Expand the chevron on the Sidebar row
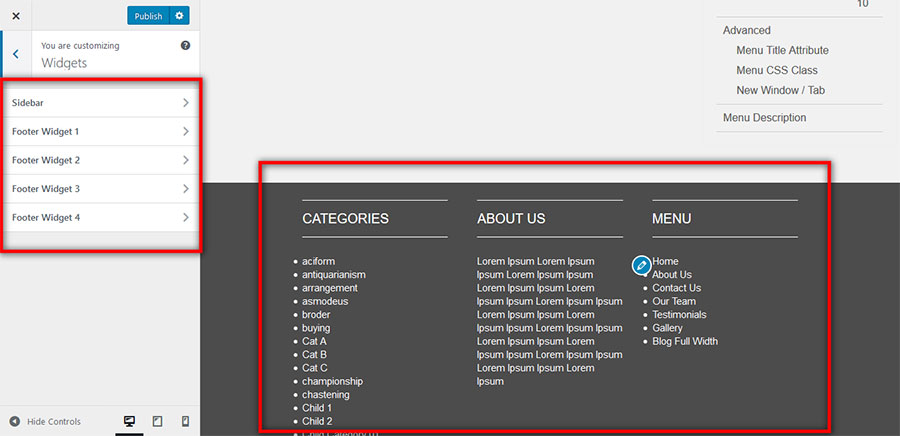This screenshot has width=900, height=436. click(185, 103)
